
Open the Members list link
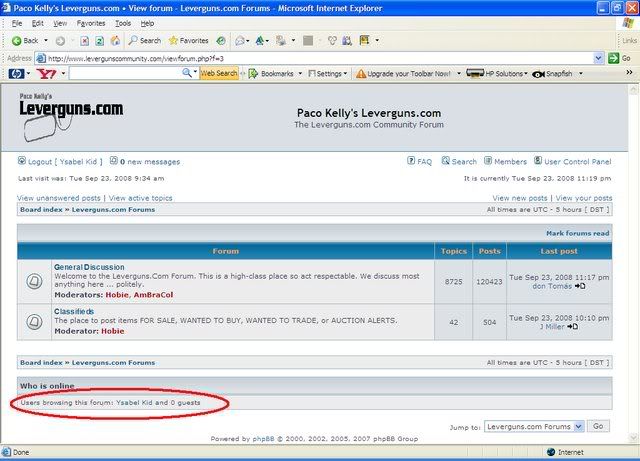510,162
